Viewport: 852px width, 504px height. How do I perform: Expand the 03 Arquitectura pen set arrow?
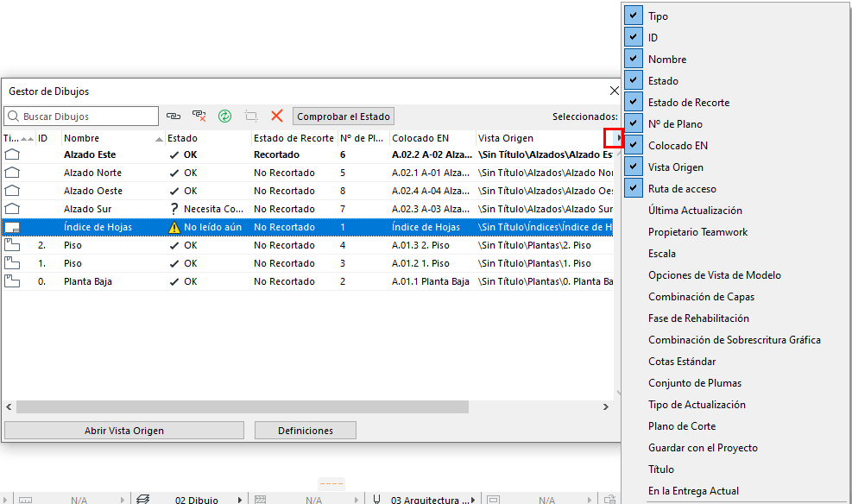coord(473,500)
